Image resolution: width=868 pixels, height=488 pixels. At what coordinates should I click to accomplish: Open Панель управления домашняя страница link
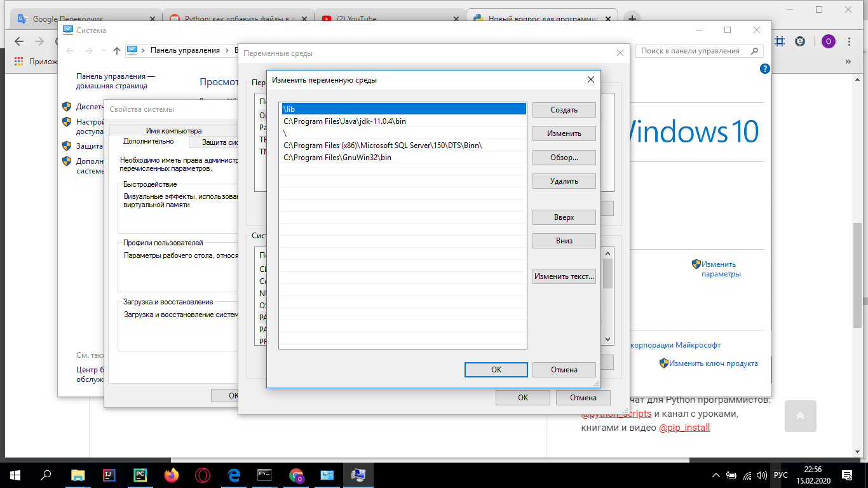(x=116, y=81)
